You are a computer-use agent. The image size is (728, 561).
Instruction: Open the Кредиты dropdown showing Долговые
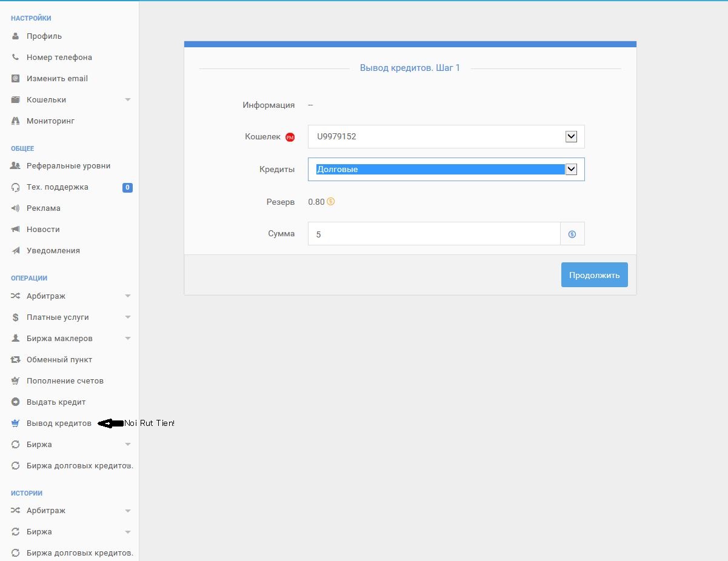pos(446,170)
